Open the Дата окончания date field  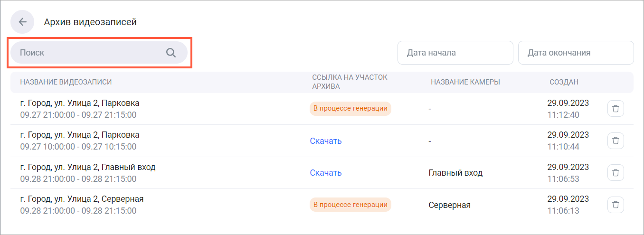[576, 53]
